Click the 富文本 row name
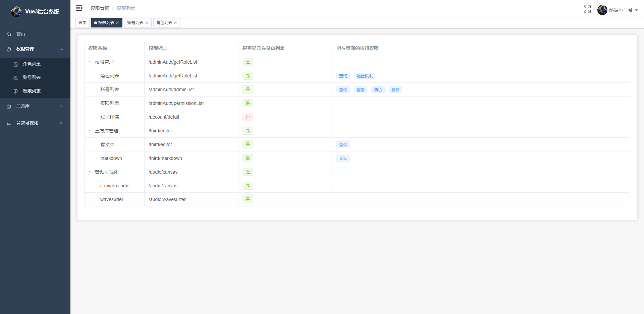Viewport: 644px width, 314px height. (107, 144)
